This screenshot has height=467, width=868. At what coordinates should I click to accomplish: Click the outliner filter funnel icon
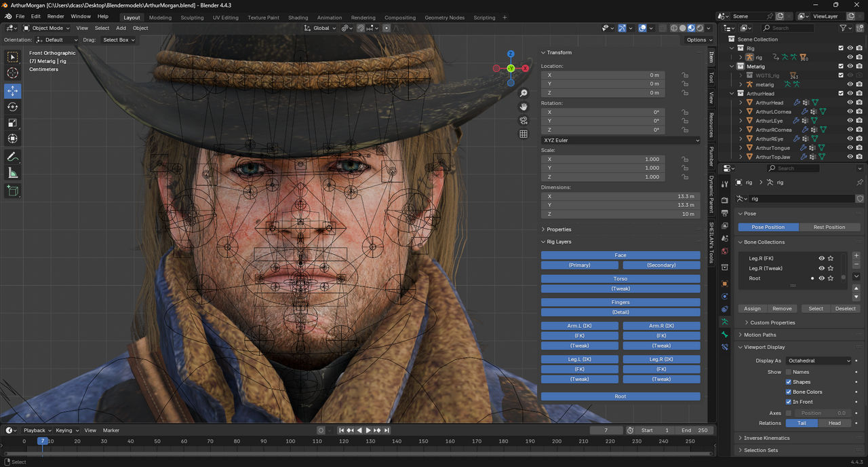click(x=844, y=28)
